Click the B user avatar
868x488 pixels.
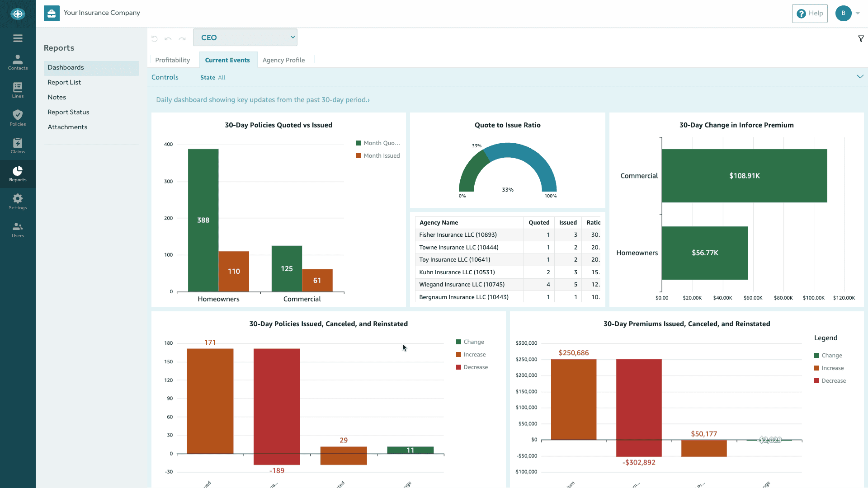(x=843, y=13)
